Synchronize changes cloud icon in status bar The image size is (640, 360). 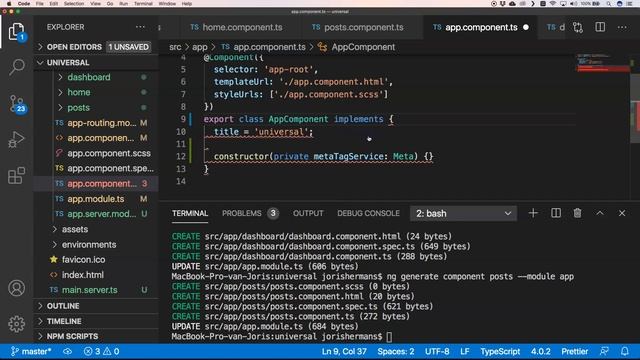tap(67, 351)
